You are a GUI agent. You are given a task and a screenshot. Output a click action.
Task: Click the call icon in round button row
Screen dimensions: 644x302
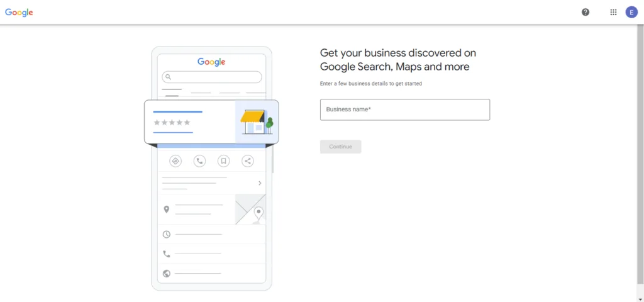pyautogui.click(x=199, y=161)
